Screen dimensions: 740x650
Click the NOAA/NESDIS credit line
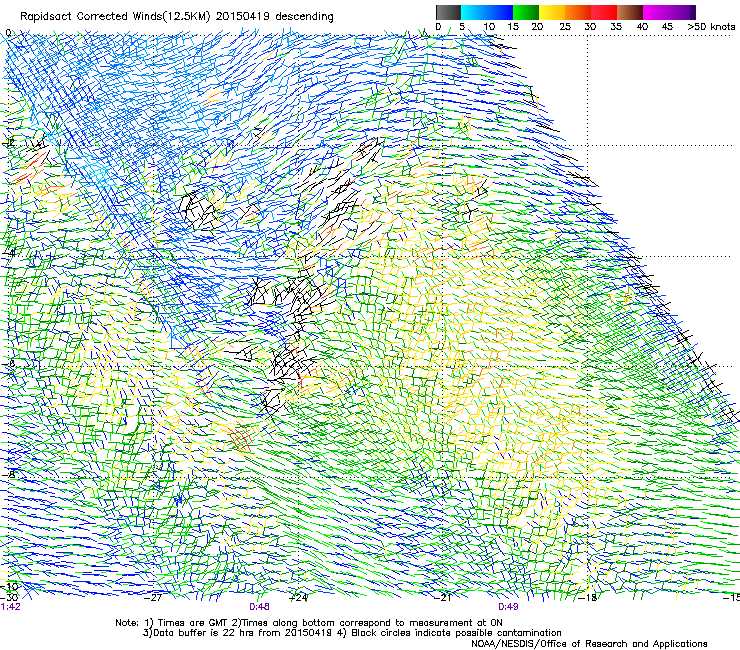589,644
